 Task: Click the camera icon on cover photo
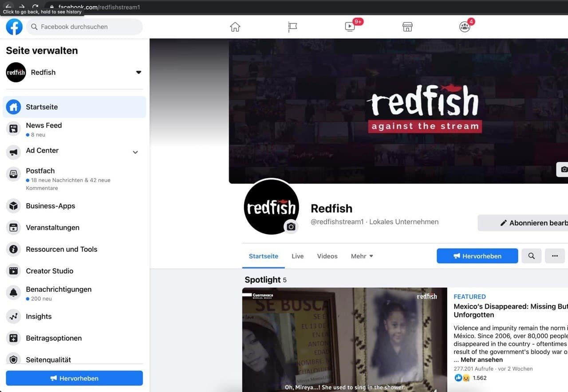point(563,169)
